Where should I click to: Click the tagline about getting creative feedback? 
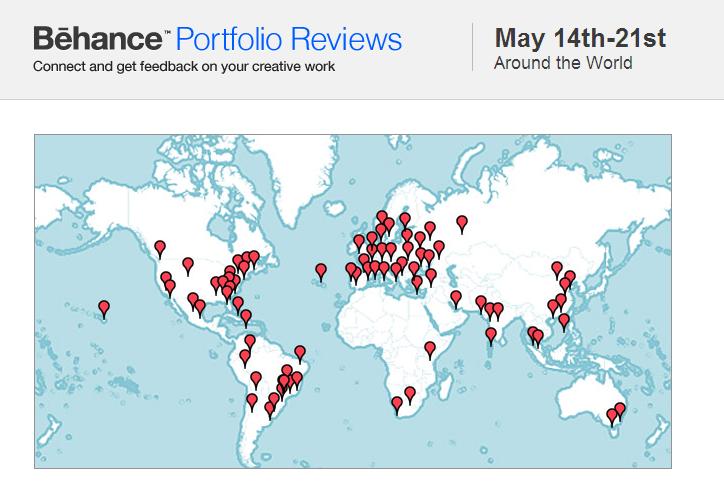184,66
